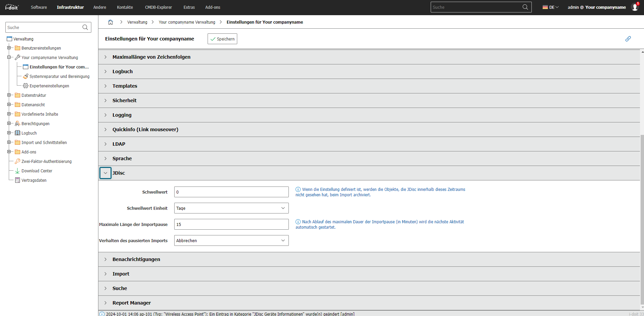
Task: Click the Importpause info icon
Action: [298, 222]
